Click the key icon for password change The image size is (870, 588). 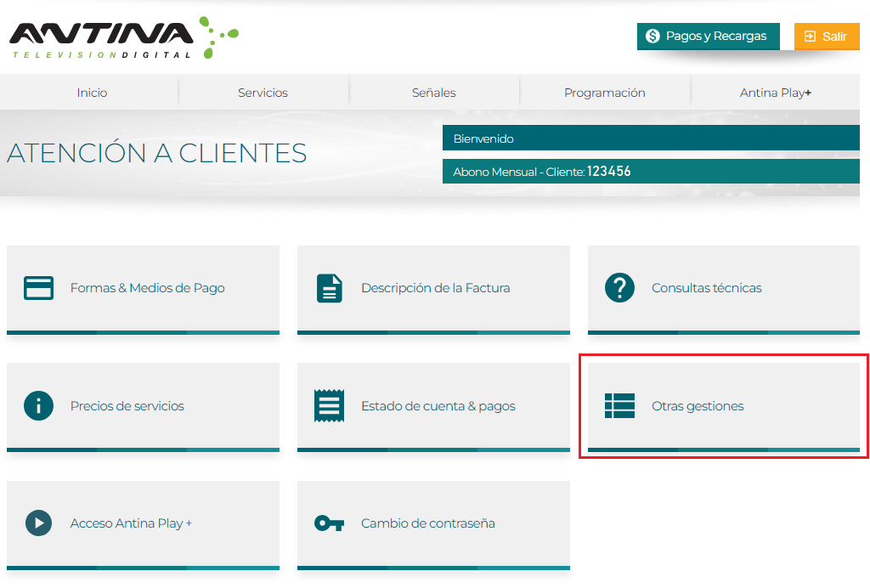click(x=329, y=523)
